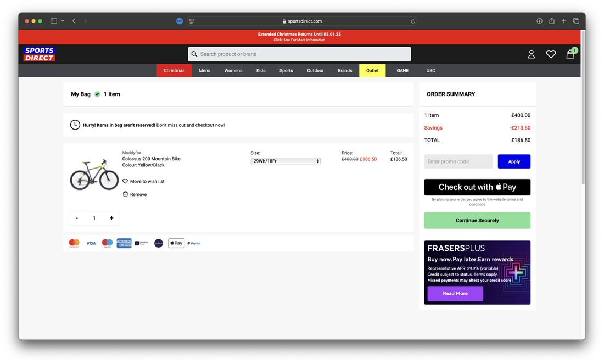Click the sportsdirect.com address bar
The image size is (604, 364).
[x=301, y=21]
